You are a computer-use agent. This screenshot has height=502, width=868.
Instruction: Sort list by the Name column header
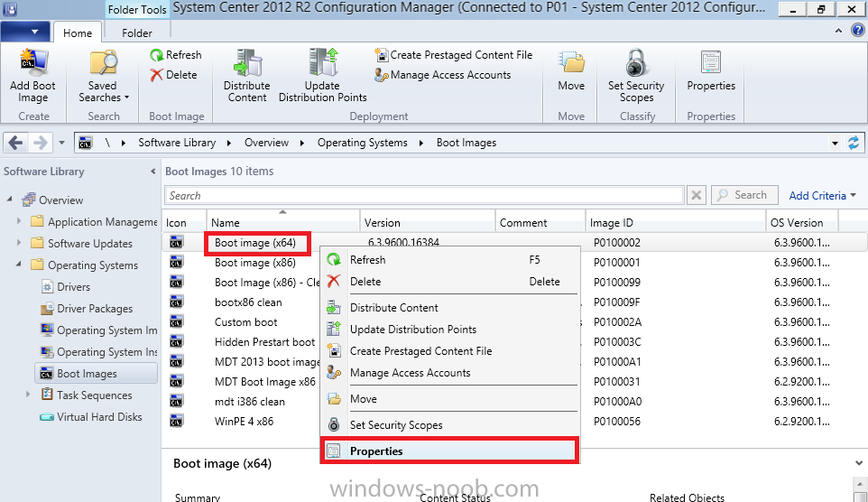tap(283, 221)
